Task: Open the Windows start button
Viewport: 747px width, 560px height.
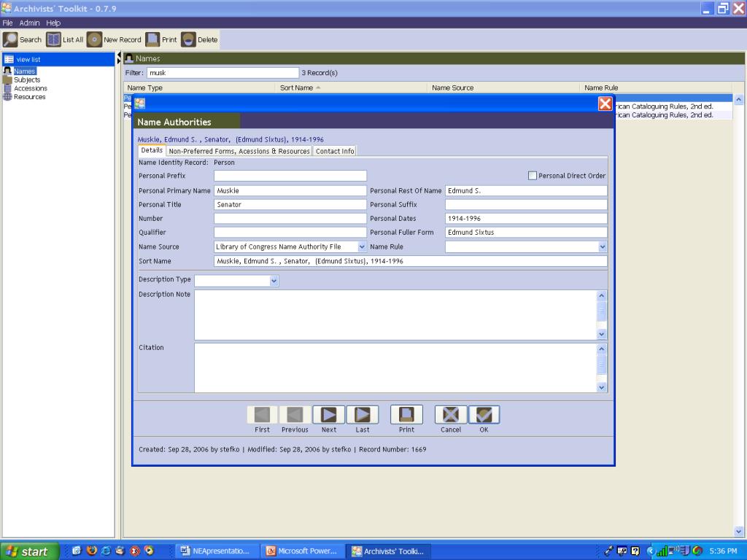Action: 29,551
